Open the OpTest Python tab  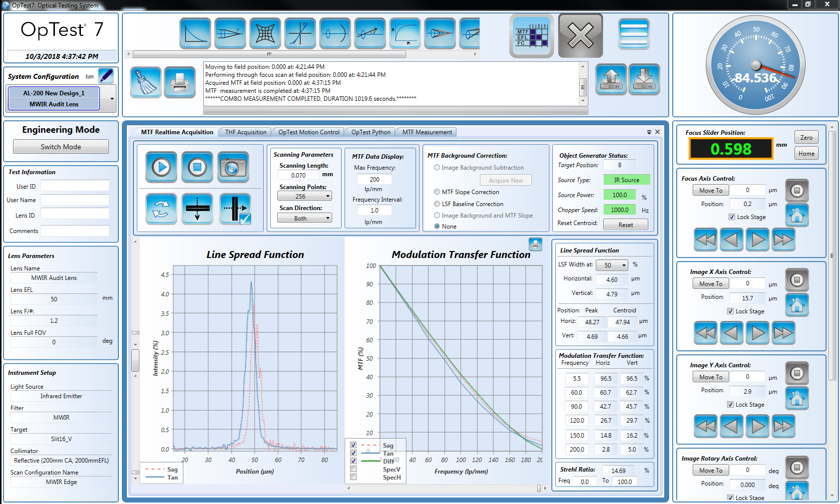click(x=371, y=132)
